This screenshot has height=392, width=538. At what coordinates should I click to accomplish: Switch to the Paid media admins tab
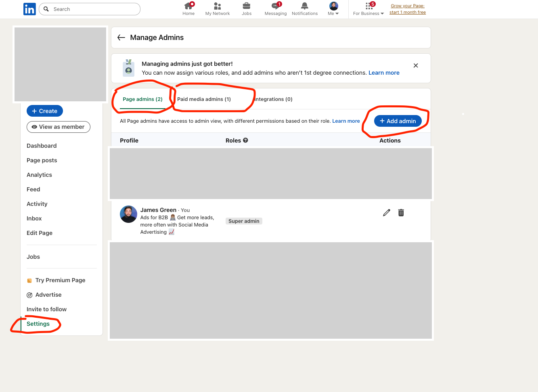click(204, 99)
